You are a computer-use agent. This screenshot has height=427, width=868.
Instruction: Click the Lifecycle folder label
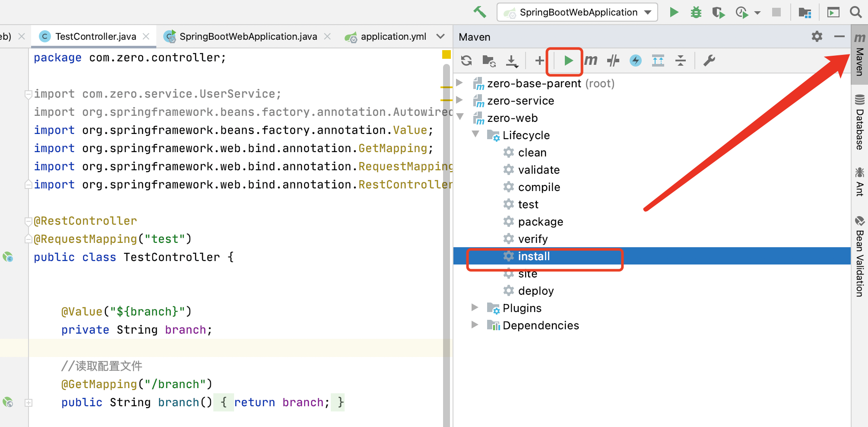pos(526,135)
